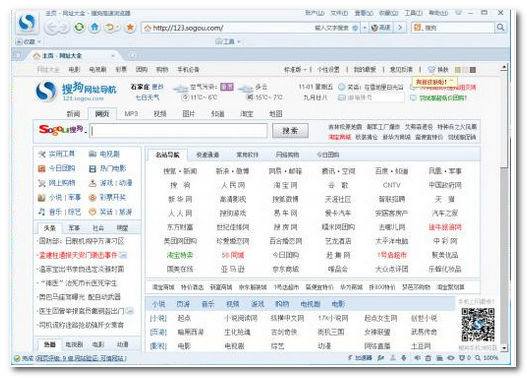The height and width of the screenshot is (378, 527).
Task: Open the CNTV link
Action: click(x=392, y=185)
